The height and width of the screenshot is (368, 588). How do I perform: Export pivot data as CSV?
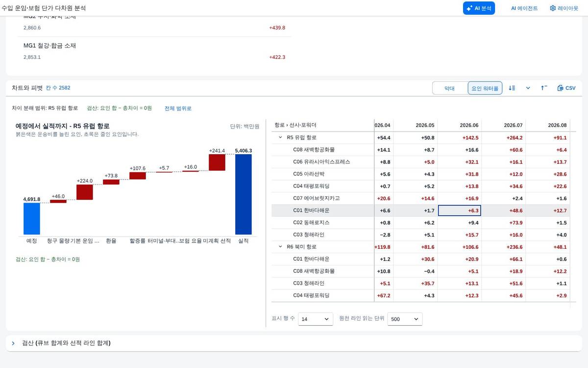(566, 88)
